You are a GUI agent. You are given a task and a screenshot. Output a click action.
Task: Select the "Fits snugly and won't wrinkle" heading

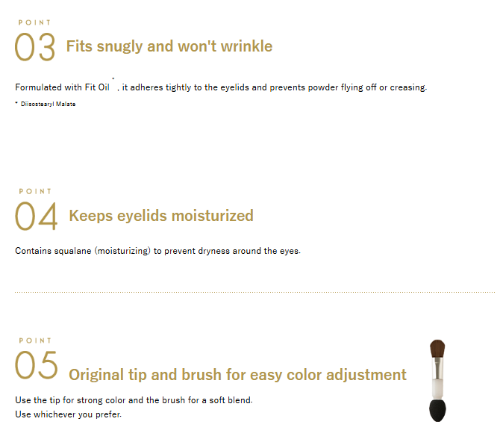point(169,46)
